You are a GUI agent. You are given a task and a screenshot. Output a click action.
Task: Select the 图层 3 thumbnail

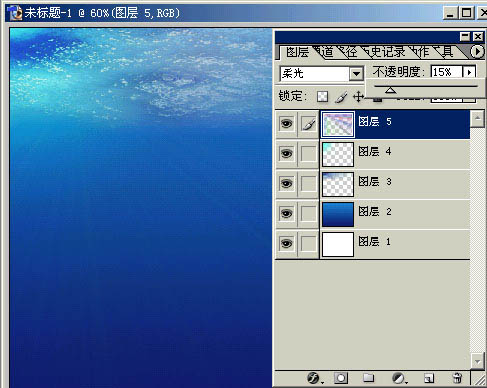tap(338, 184)
